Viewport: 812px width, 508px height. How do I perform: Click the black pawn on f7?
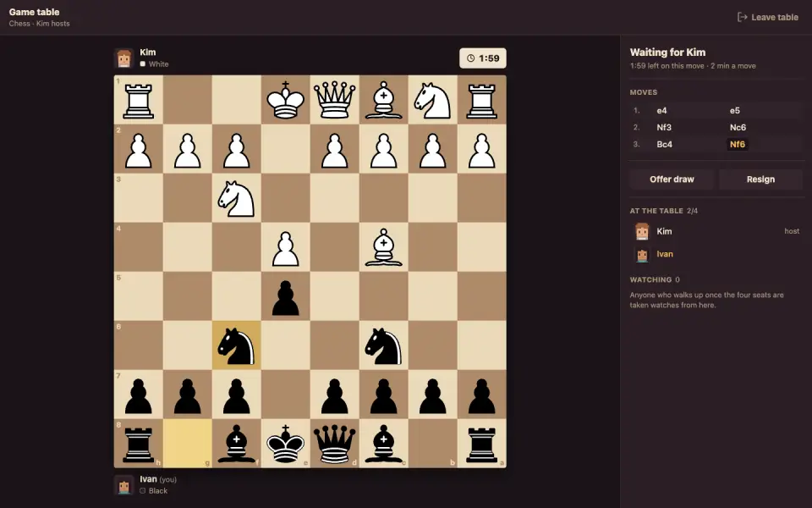[x=237, y=396]
